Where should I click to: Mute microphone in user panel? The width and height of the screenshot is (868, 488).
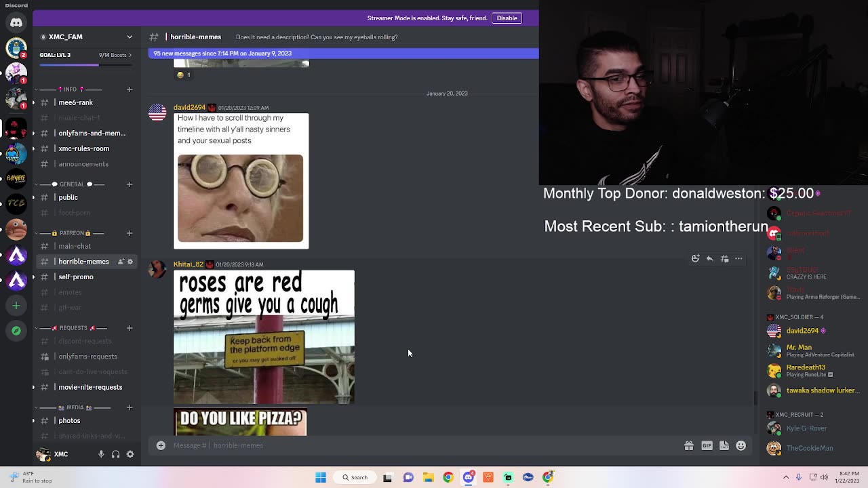click(x=101, y=454)
